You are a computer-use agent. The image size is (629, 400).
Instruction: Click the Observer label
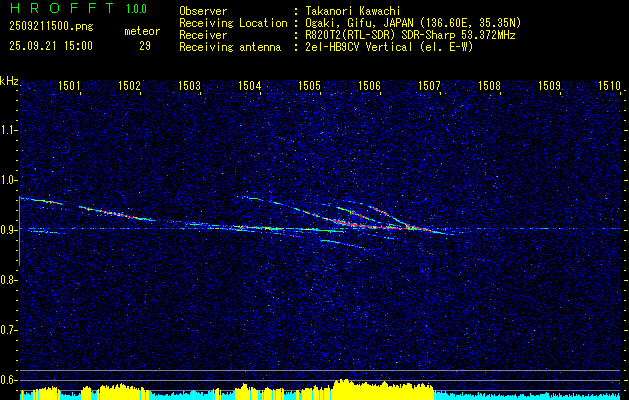click(x=203, y=11)
